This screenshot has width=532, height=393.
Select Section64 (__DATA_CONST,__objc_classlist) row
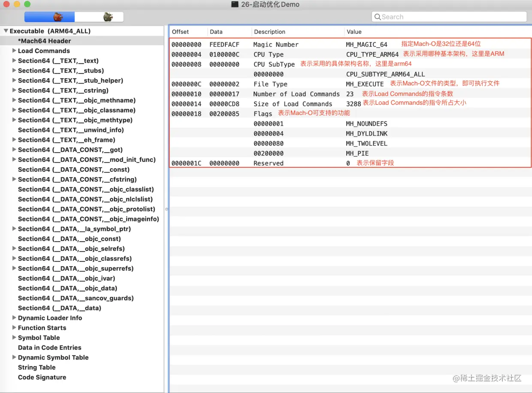82,189
